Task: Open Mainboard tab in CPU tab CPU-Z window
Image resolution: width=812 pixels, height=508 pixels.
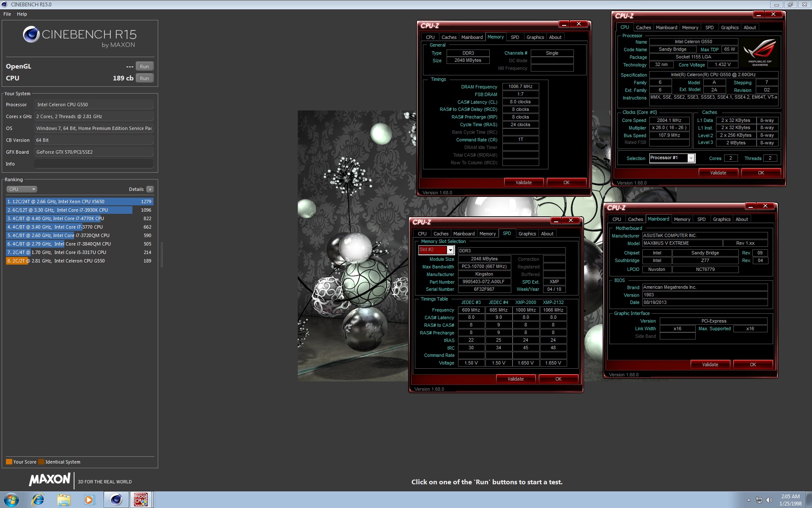Action: (666, 28)
